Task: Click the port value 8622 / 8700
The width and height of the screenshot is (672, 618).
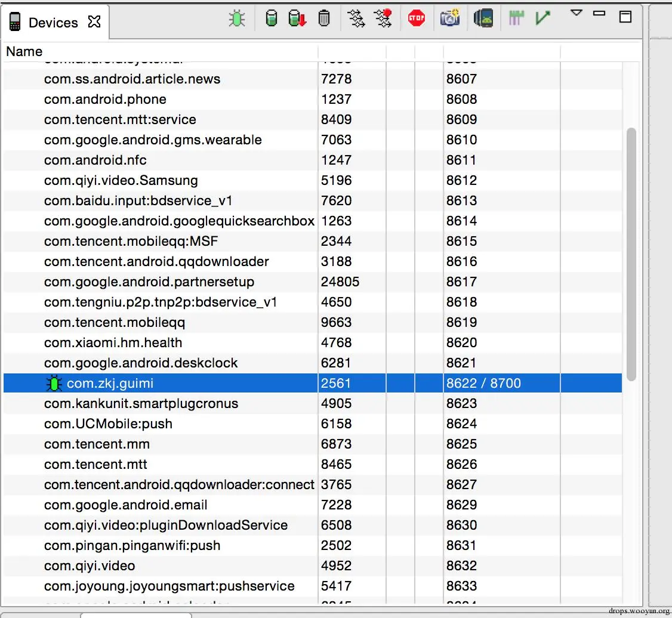Action: coord(483,383)
